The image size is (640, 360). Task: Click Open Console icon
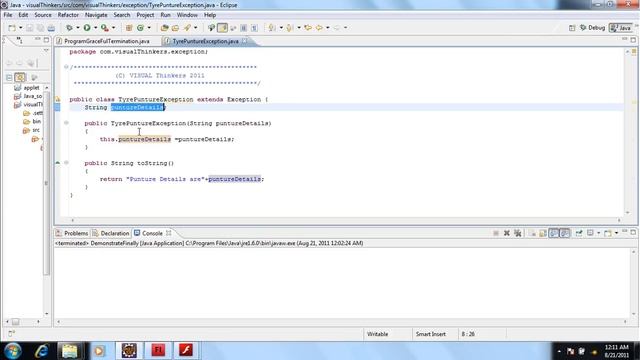608,233
